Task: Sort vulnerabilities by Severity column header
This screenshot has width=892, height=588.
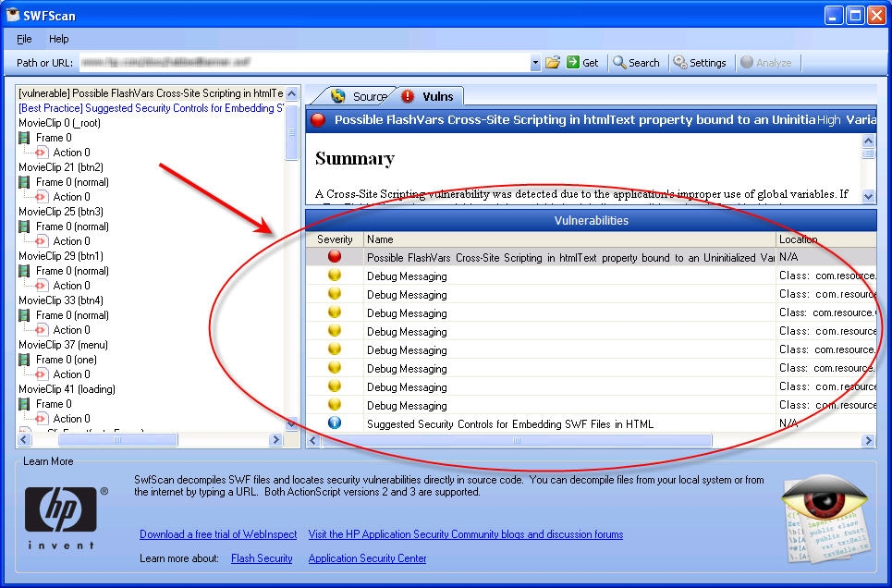Action: (335, 239)
